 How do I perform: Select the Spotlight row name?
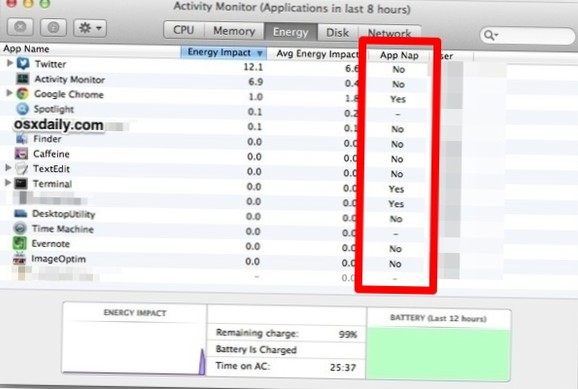[x=54, y=109]
